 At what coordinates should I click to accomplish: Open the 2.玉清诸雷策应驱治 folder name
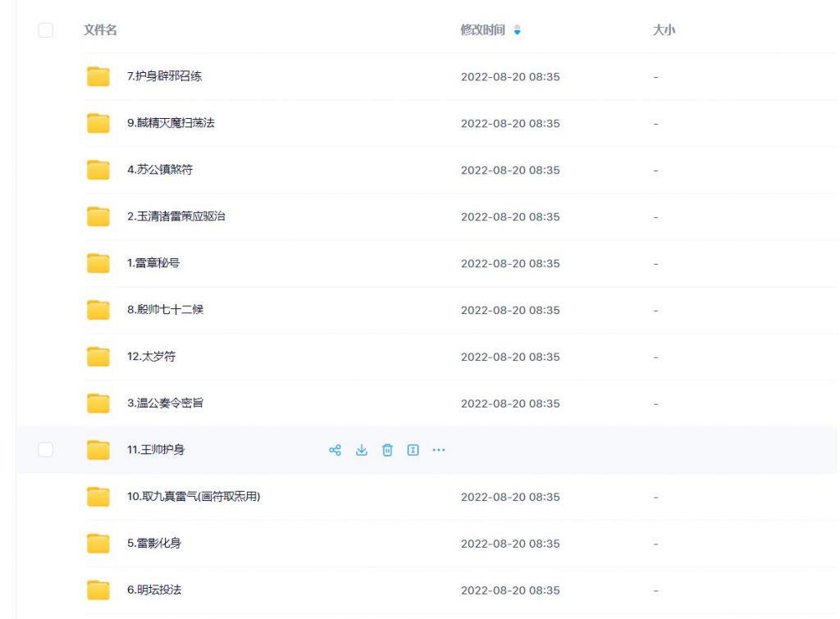(x=176, y=217)
